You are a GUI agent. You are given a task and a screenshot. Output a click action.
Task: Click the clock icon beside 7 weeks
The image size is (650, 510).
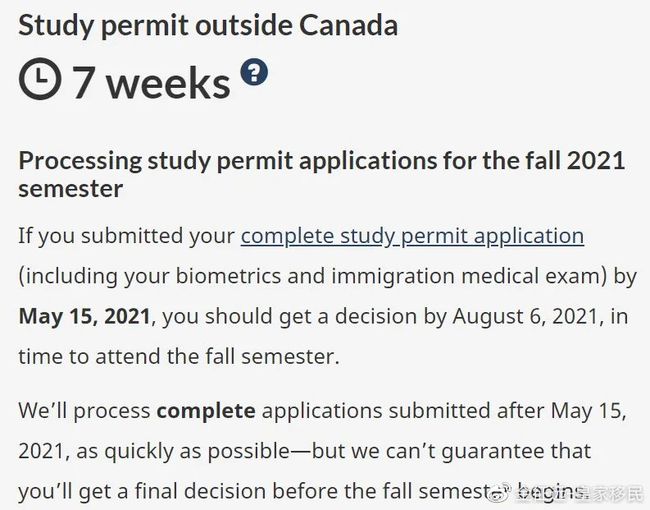(x=40, y=79)
